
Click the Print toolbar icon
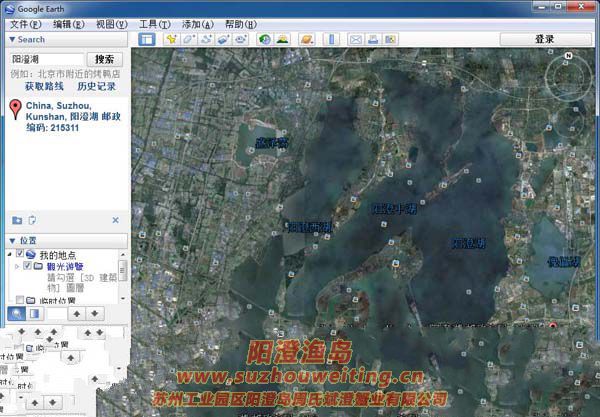372,39
